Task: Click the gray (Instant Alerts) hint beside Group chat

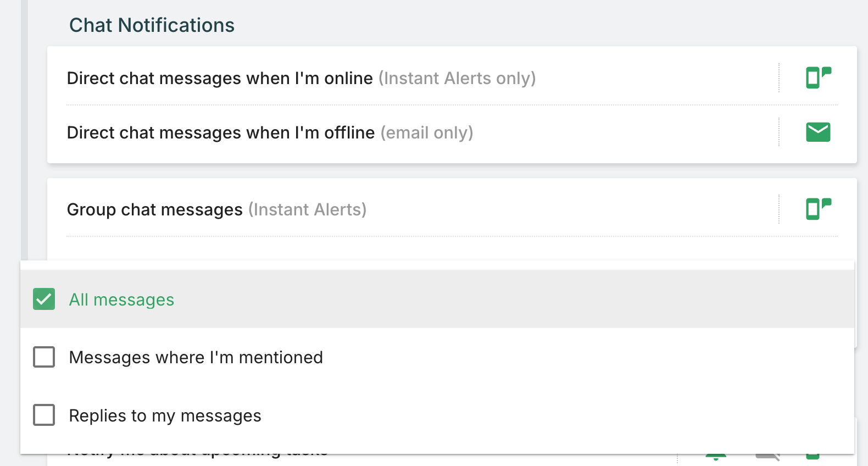Action: click(x=307, y=209)
